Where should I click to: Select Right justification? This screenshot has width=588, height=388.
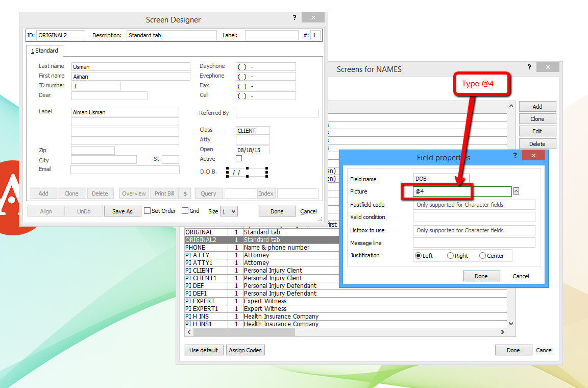[x=450, y=256]
